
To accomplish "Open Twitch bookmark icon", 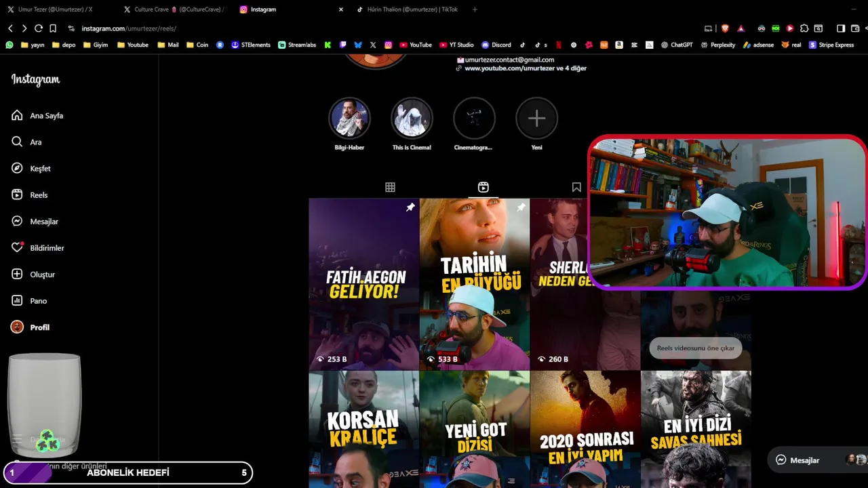I will coord(343,45).
